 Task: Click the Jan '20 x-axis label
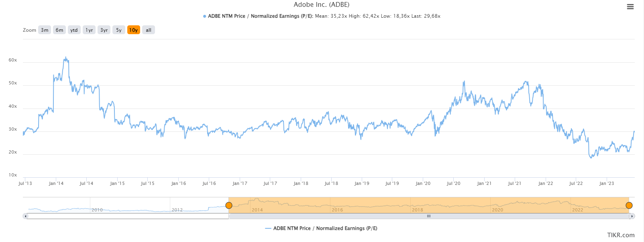[423, 183]
